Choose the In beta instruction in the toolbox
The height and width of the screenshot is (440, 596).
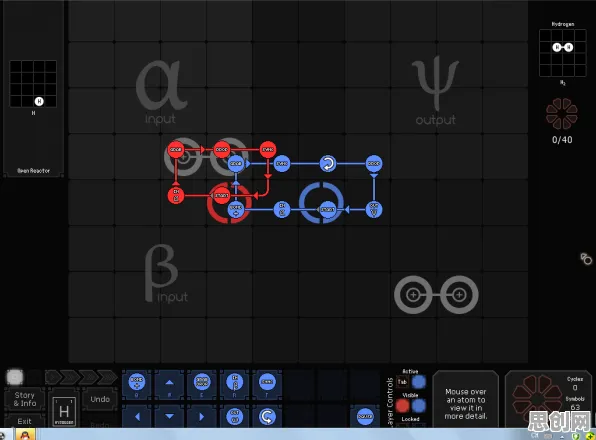point(235,382)
